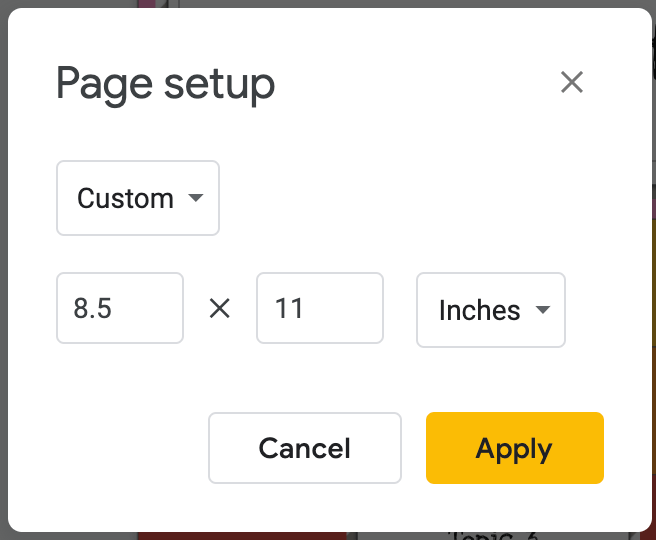Click the white Cancel button
Image resolution: width=656 pixels, height=540 pixels.
pos(304,448)
